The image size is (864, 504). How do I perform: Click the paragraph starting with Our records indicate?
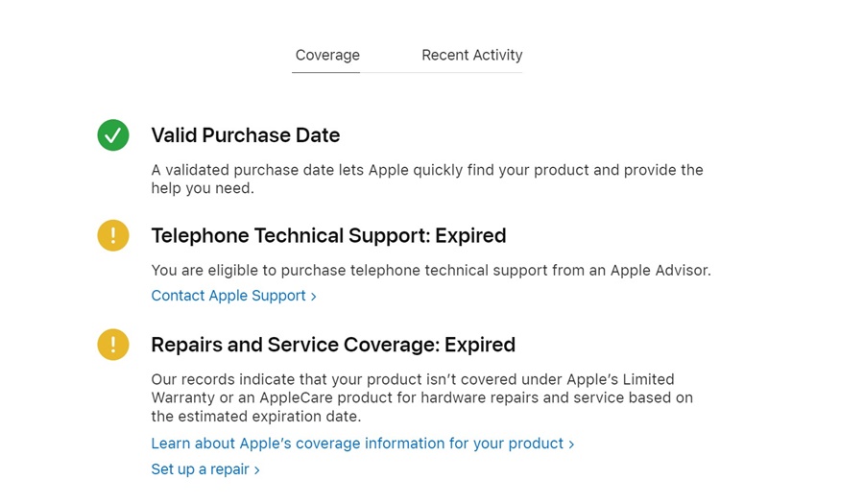coord(421,397)
